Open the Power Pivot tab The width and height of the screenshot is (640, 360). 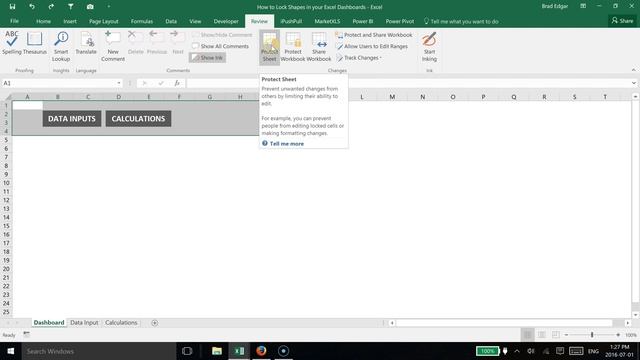click(x=400, y=21)
